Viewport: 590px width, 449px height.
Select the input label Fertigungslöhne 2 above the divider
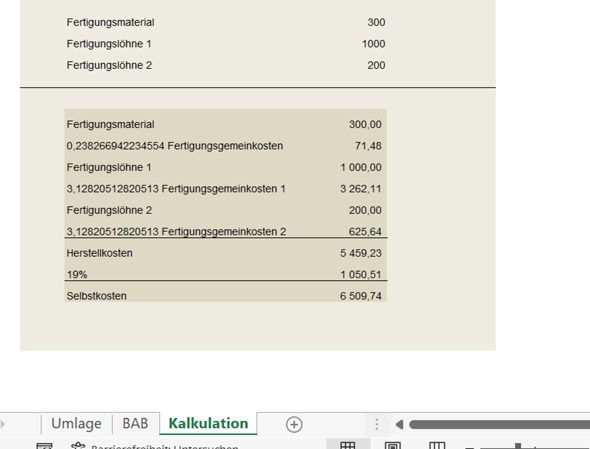109,65
